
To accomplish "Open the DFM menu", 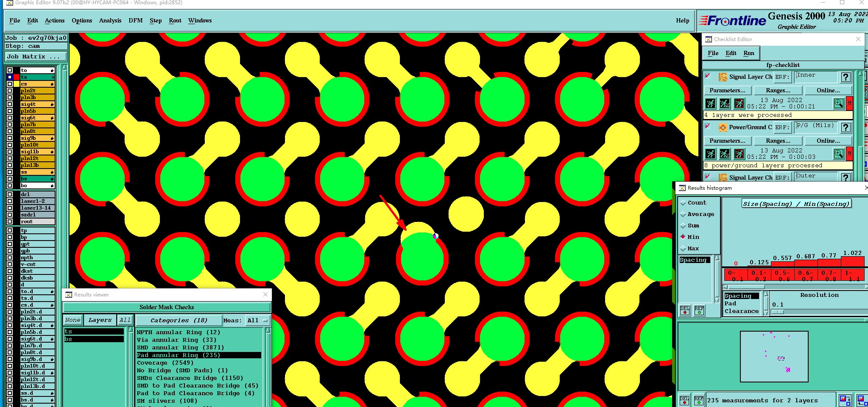I will pos(136,20).
